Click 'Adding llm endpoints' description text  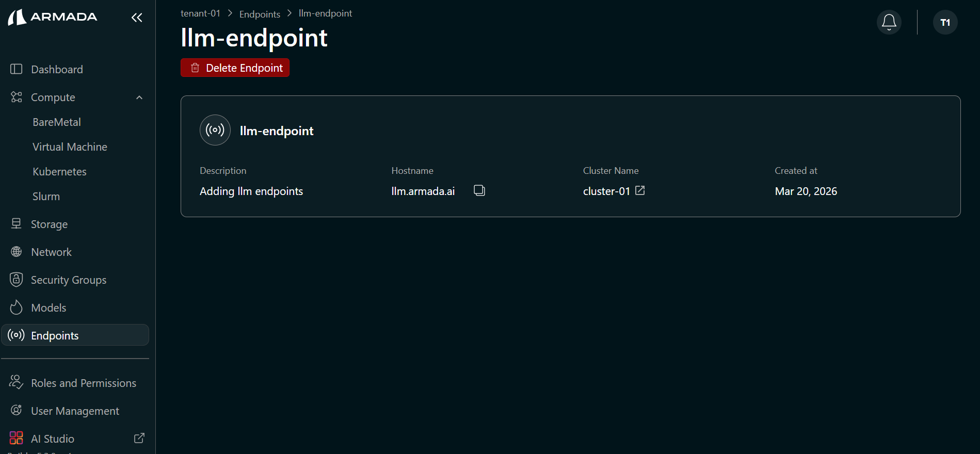251,191
